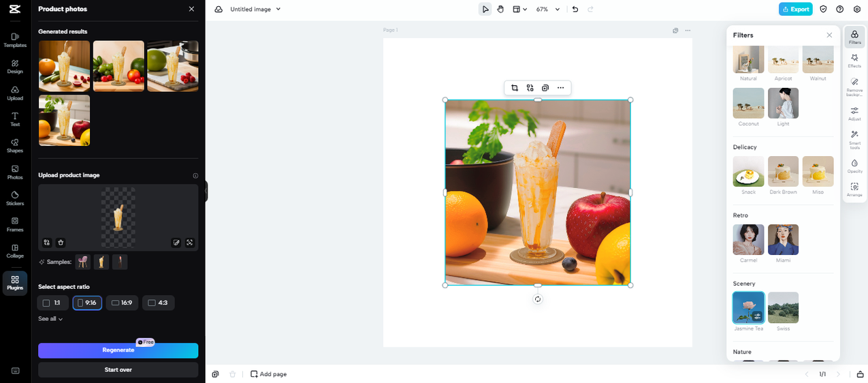Open the Plugins sidebar panel

15,284
